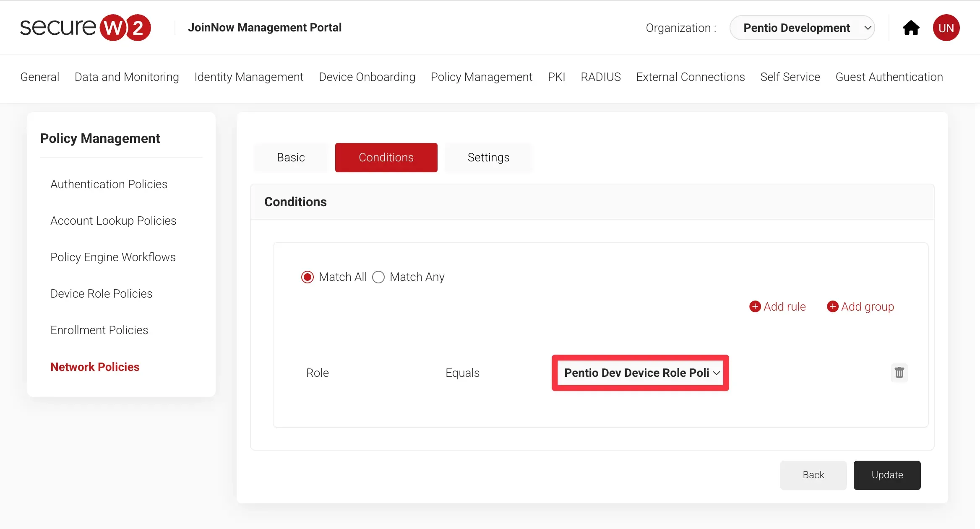Click the home icon in header
Screen dimensions: 980x529
911,28
